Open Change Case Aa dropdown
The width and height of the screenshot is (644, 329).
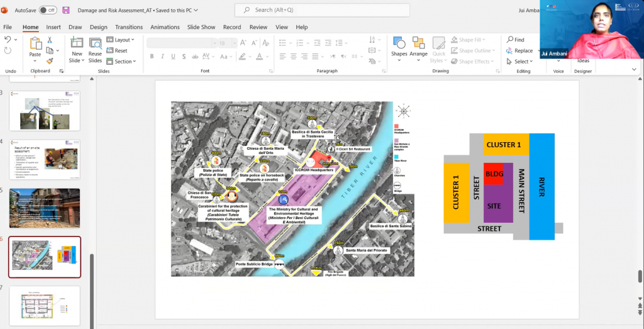point(226,56)
